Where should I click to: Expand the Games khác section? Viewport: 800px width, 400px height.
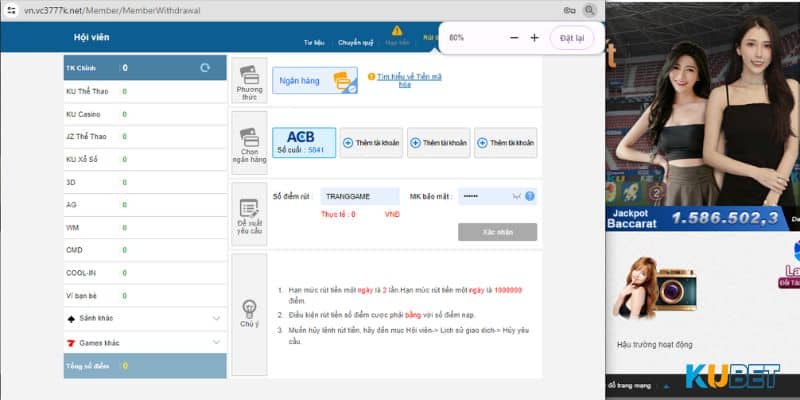(145, 343)
